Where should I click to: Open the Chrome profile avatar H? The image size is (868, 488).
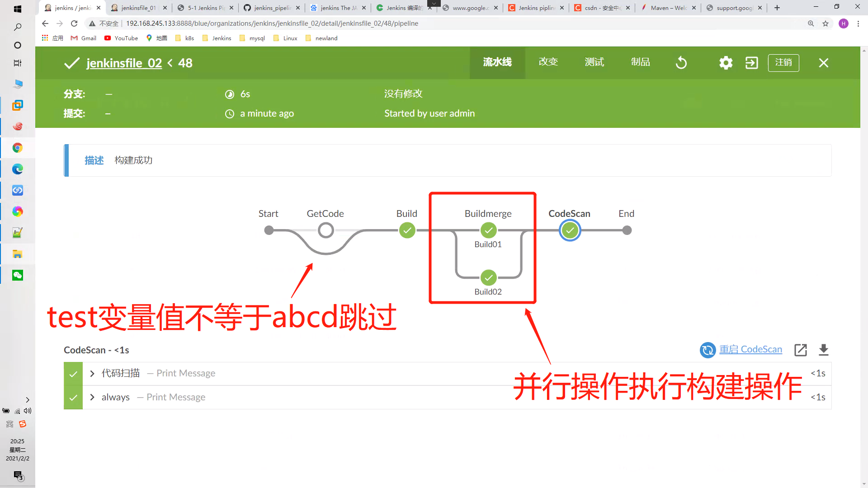tap(844, 23)
